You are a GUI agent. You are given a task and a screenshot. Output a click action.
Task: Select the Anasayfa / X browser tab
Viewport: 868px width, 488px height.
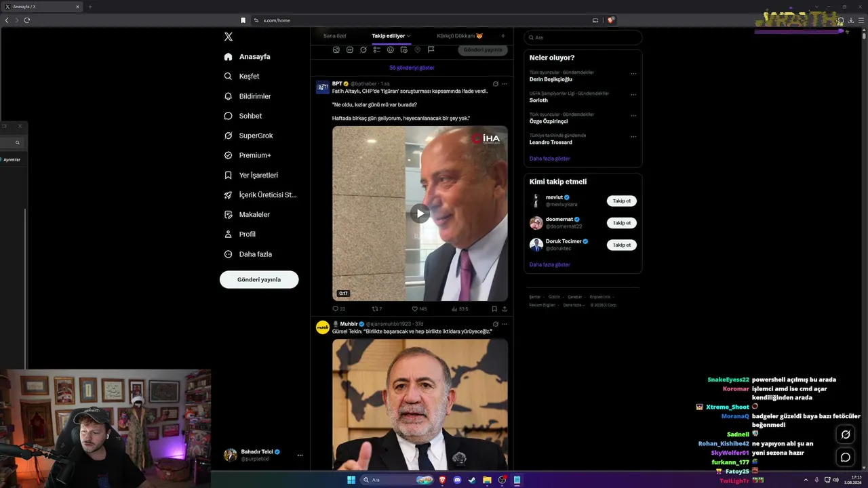[x=42, y=7]
